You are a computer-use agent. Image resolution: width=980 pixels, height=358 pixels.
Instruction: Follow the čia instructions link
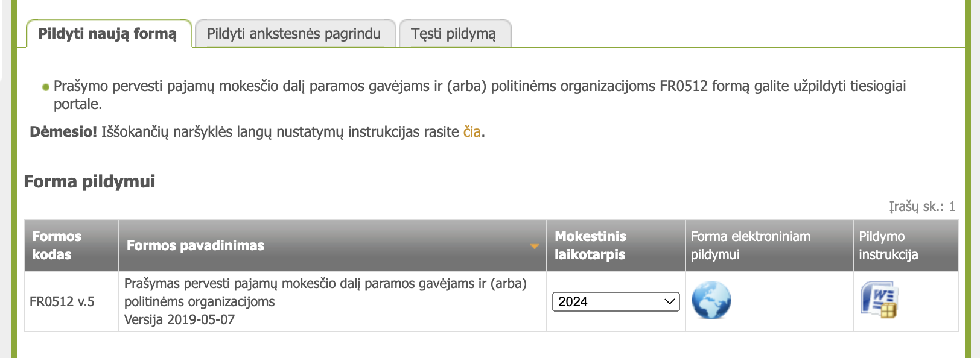tap(472, 132)
